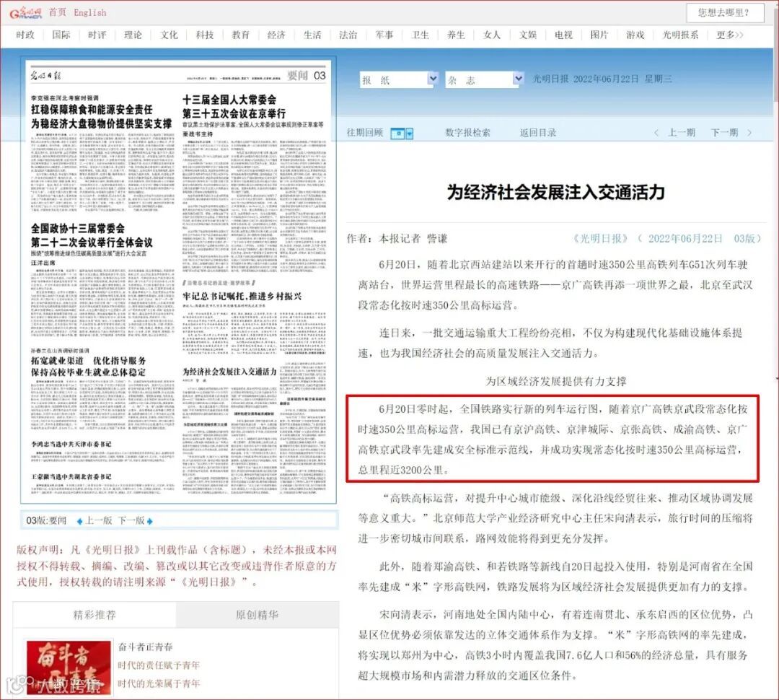Switch to the English version
Viewport: 779px width, 700px height.
pyautogui.click(x=90, y=12)
